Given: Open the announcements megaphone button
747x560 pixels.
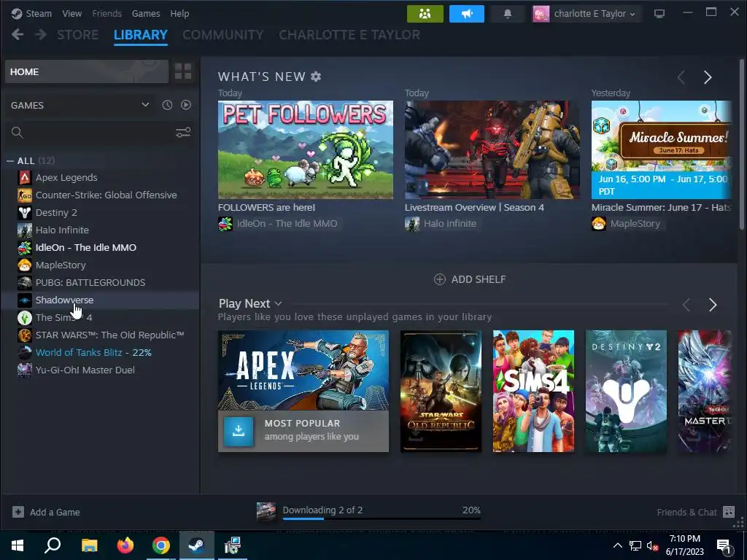Looking at the screenshot, I should pos(466,14).
